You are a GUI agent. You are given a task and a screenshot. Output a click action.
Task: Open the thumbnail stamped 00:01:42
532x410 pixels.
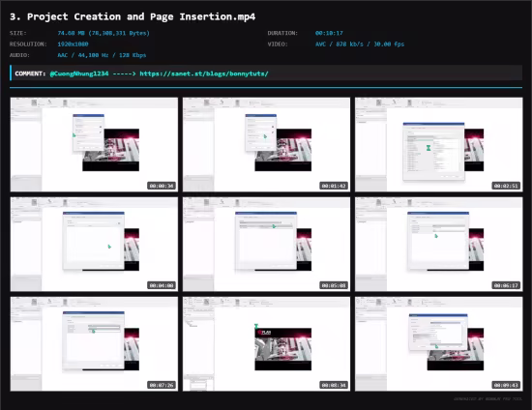coord(266,144)
